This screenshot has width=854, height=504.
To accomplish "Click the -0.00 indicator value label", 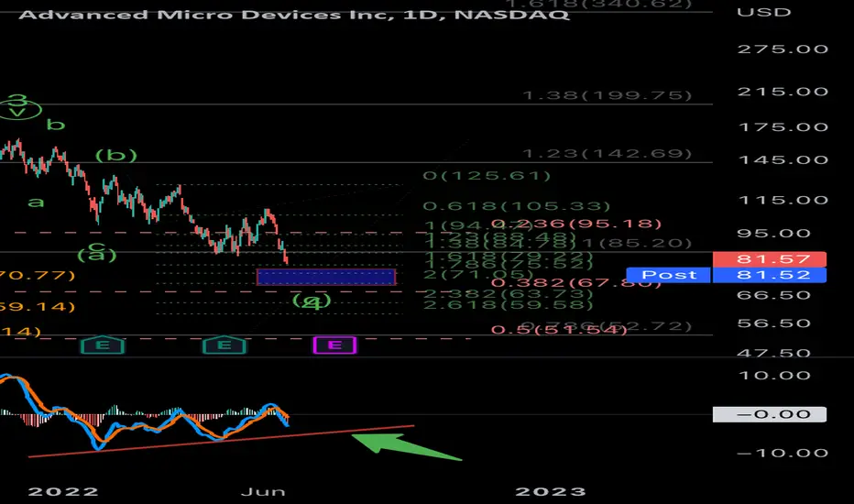I will coord(769,414).
